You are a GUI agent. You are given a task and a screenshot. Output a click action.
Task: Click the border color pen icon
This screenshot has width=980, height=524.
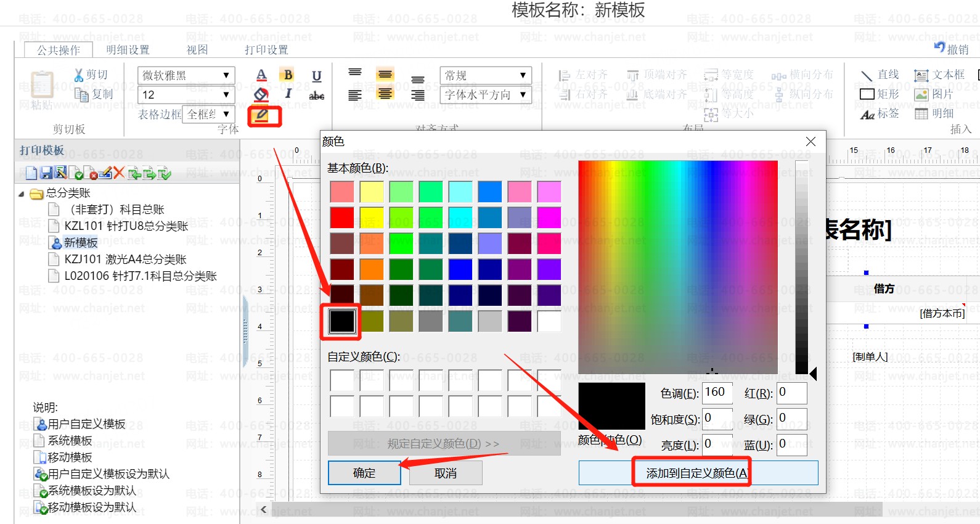261,115
